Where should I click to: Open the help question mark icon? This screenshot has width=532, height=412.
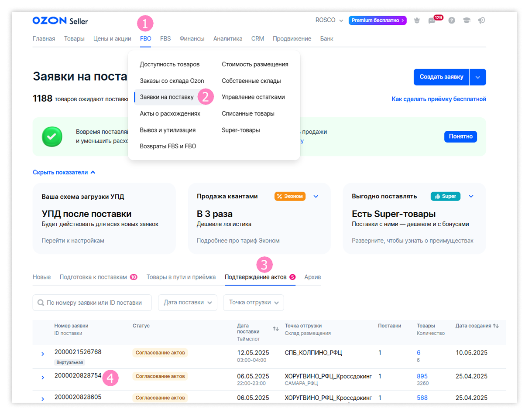pyautogui.click(x=452, y=20)
